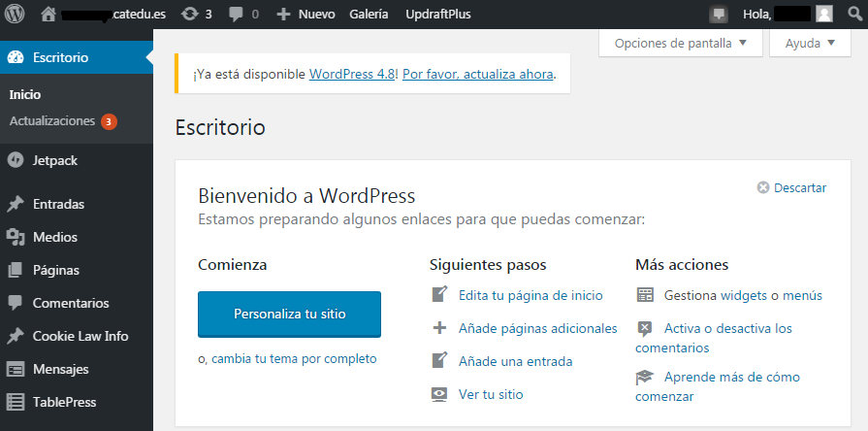This screenshot has height=431, width=868.
Task: Click the Jetpack icon in the sidebar
Action: pyautogui.click(x=16, y=161)
